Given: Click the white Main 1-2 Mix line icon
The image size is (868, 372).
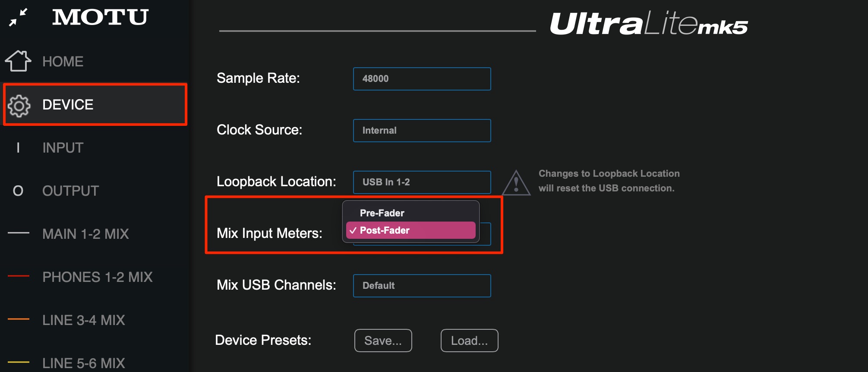Looking at the screenshot, I should (19, 233).
